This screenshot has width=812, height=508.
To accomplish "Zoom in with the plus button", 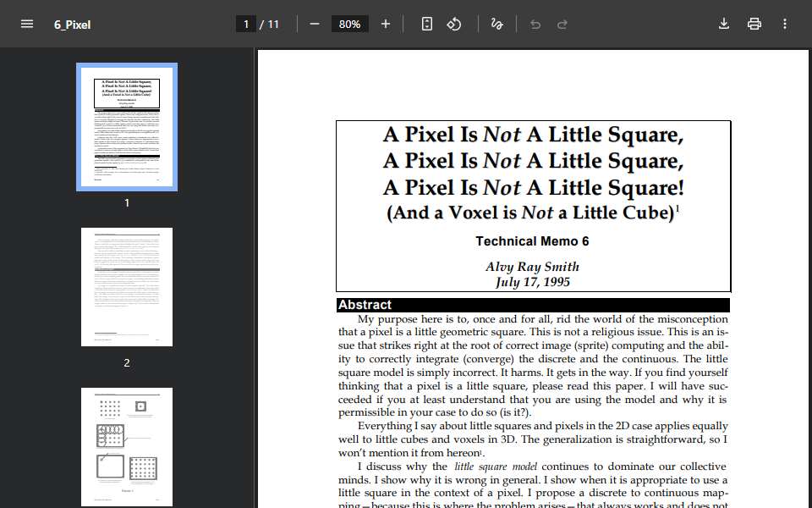I will 386,24.
